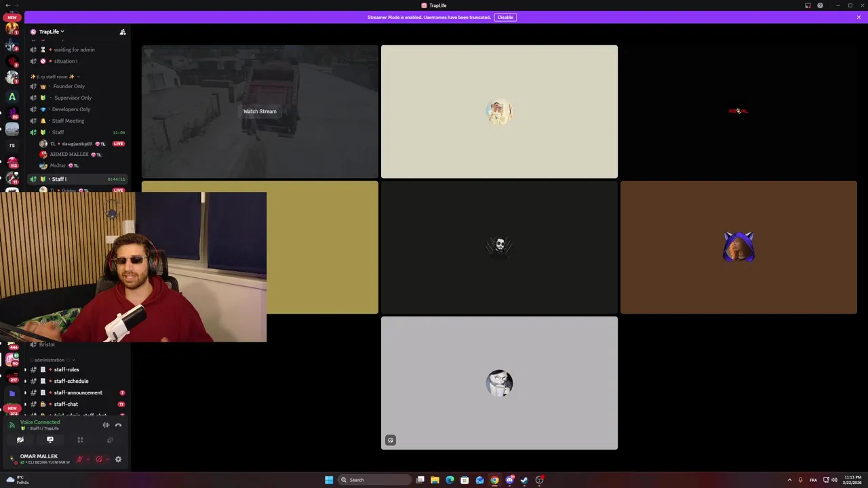Open noise suppression waveform icon
The height and width of the screenshot is (488, 868).
(106, 425)
